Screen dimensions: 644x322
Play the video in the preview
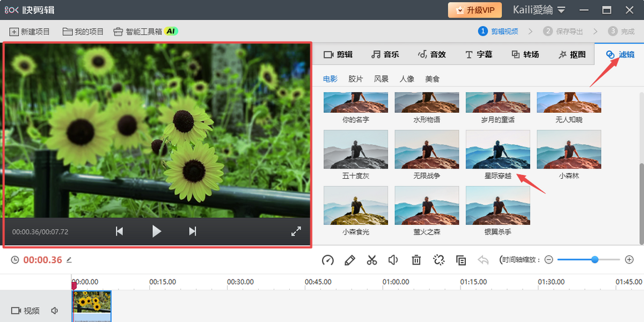[157, 231]
